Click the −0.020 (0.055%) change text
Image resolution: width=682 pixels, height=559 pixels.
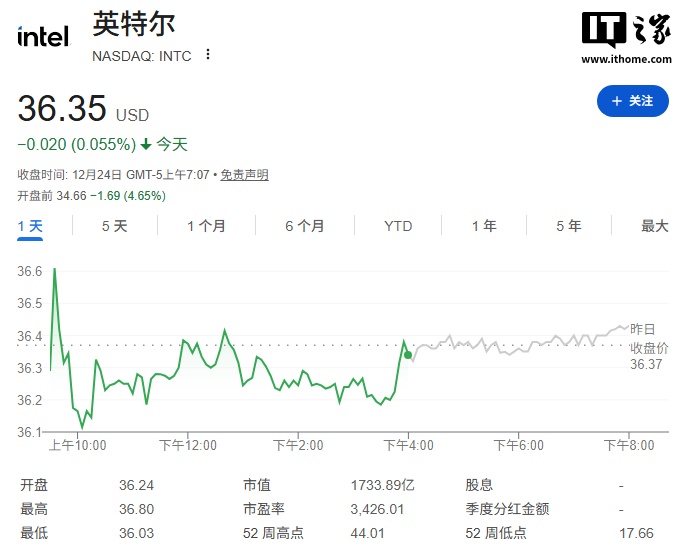pos(77,144)
